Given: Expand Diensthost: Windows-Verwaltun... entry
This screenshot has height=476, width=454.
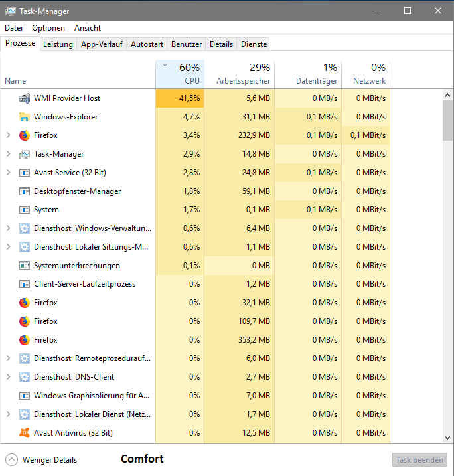Looking at the screenshot, I should tap(9, 228).
